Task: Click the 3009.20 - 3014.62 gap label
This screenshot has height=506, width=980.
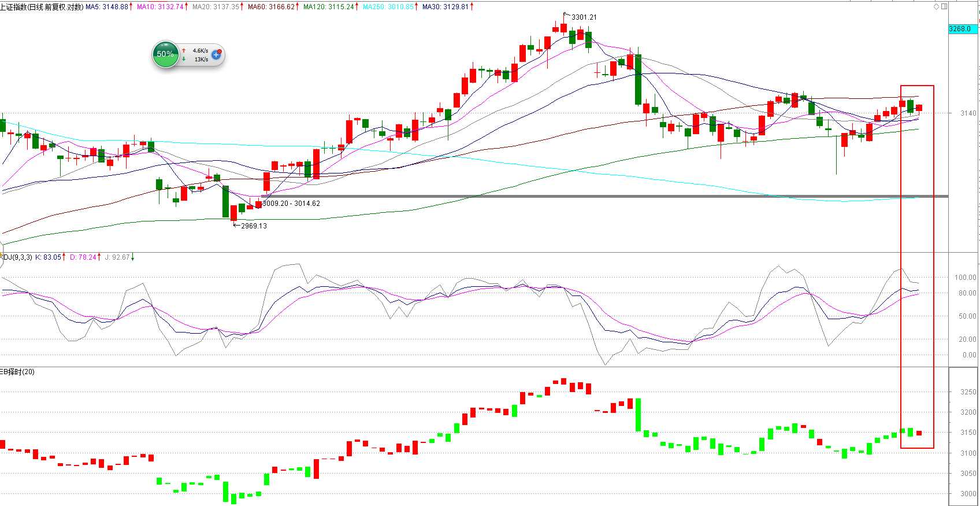Action: tap(291, 204)
